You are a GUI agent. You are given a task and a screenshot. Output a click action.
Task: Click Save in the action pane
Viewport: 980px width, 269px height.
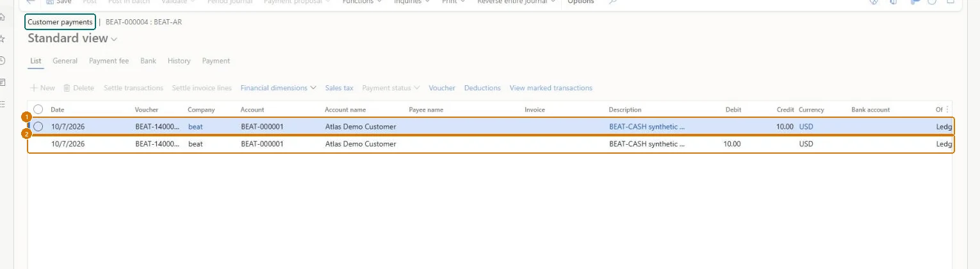pyautogui.click(x=59, y=2)
